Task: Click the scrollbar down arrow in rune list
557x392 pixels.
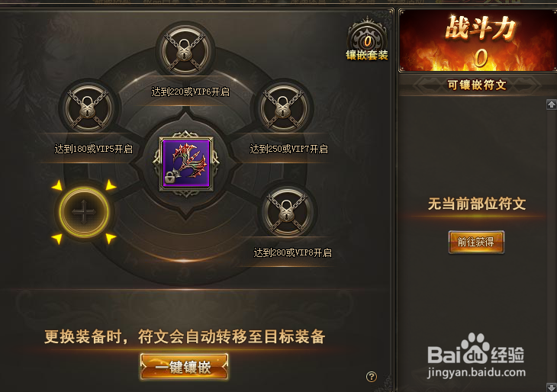Action: [552, 387]
